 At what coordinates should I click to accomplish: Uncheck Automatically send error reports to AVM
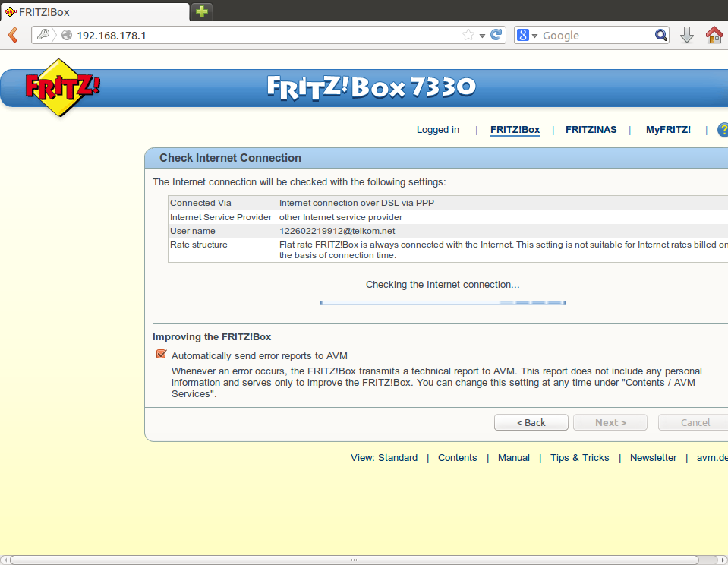161,355
